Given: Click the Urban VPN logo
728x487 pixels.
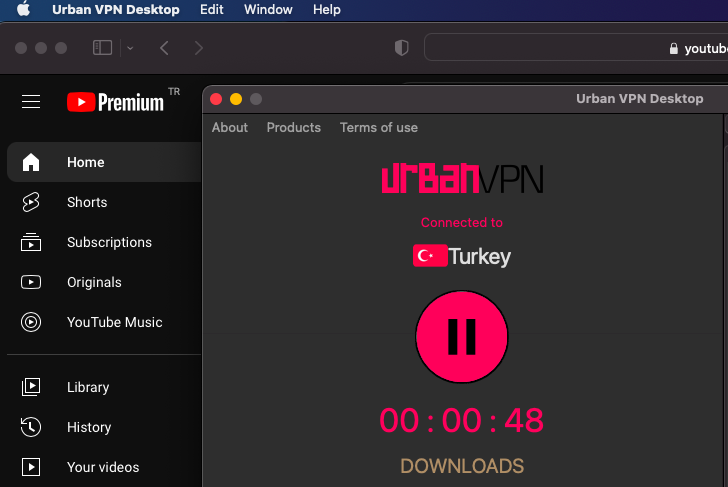Looking at the screenshot, I should pyautogui.click(x=462, y=178).
